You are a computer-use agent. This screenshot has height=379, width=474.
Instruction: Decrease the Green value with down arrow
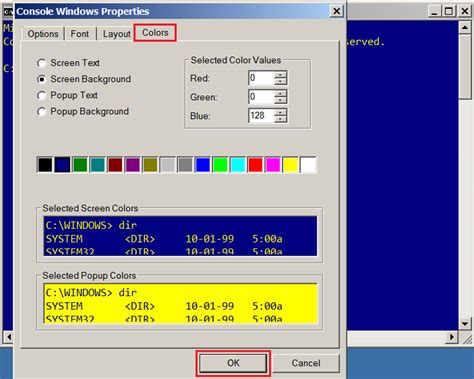coord(281,101)
